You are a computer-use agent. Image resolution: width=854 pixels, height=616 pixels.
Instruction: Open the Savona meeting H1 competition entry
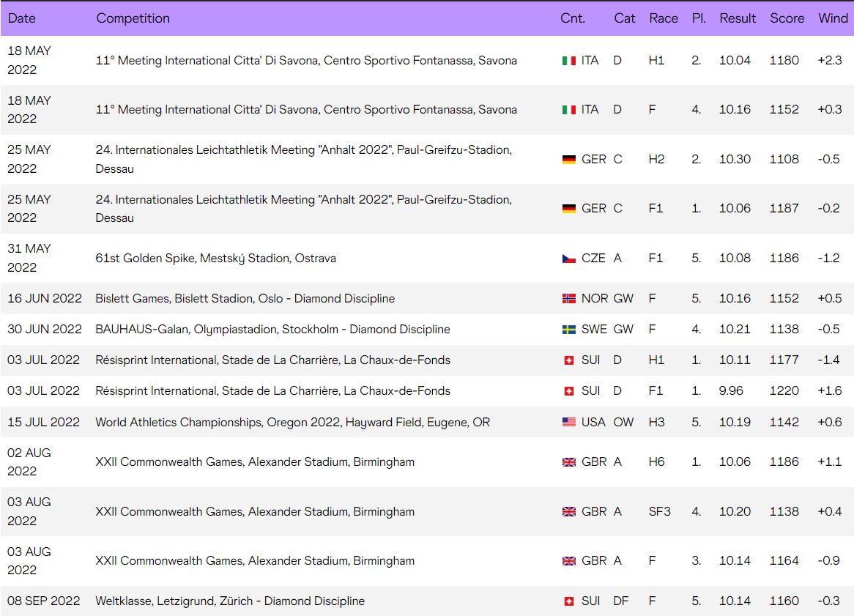point(306,61)
